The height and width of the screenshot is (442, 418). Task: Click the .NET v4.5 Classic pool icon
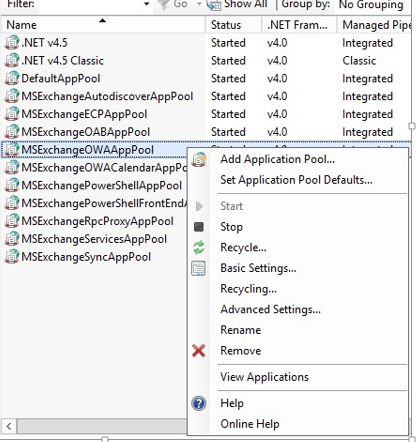[x=12, y=61]
